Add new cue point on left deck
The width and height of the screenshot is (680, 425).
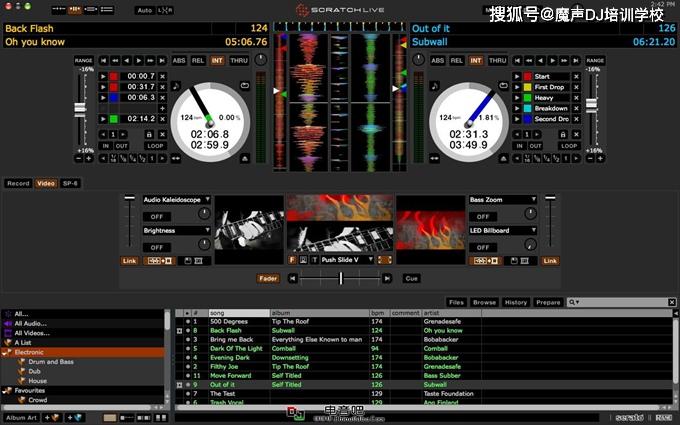pos(162,108)
